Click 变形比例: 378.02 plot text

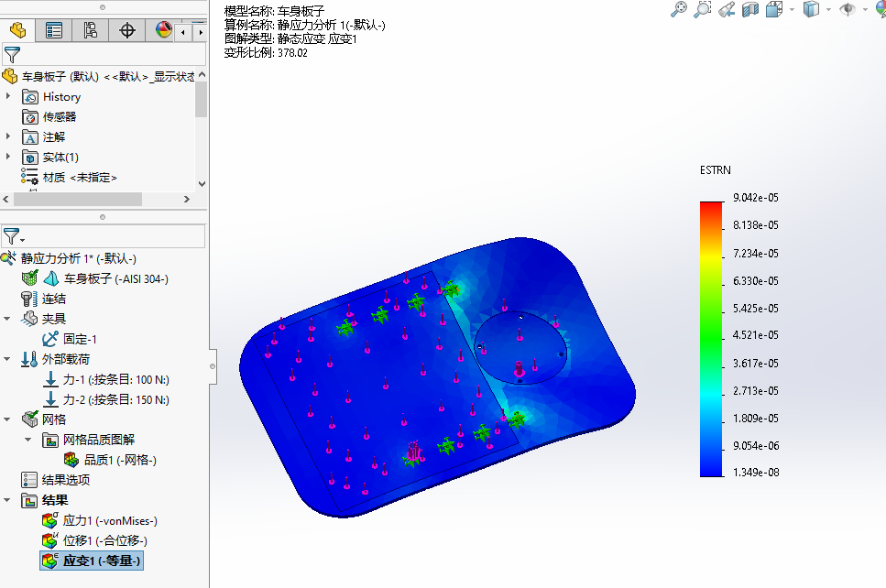pos(266,53)
